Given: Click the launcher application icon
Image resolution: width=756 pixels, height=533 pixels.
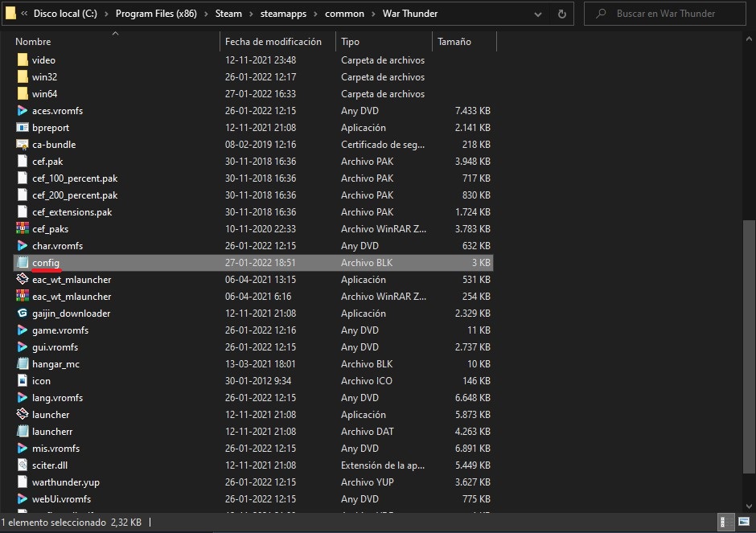Looking at the screenshot, I should (x=23, y=415).
